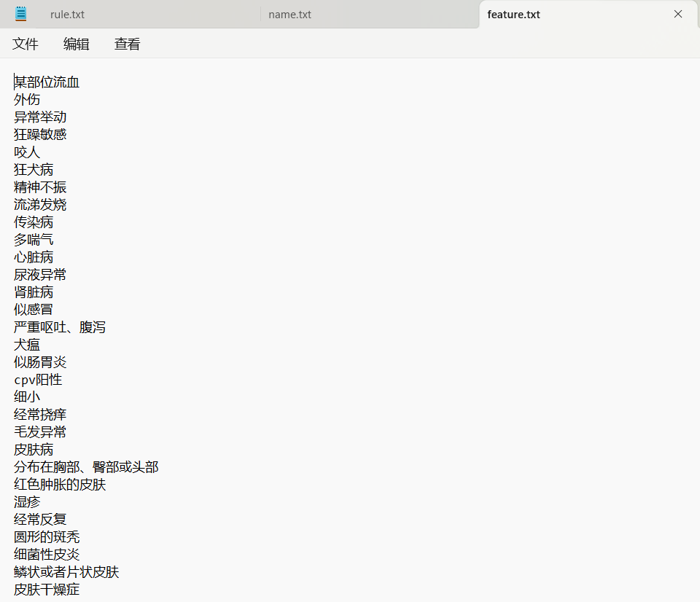Switch to the rule.txt tab
The image size is (700, 602).
pos(67,15)
